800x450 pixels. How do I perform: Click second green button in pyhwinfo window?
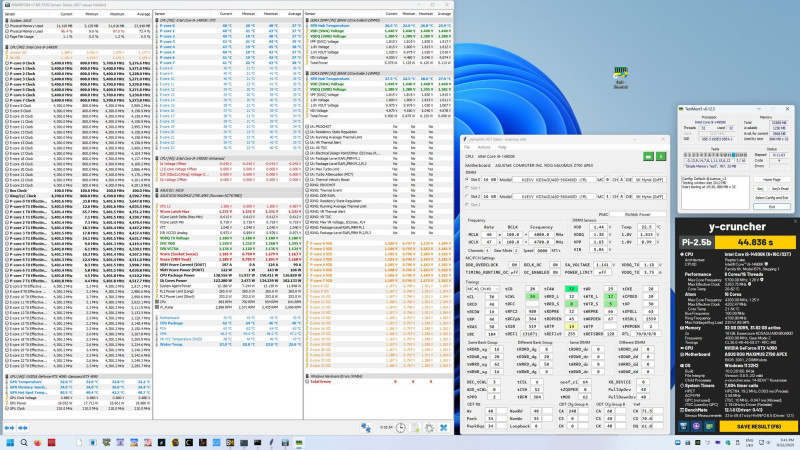pos(661,156)
